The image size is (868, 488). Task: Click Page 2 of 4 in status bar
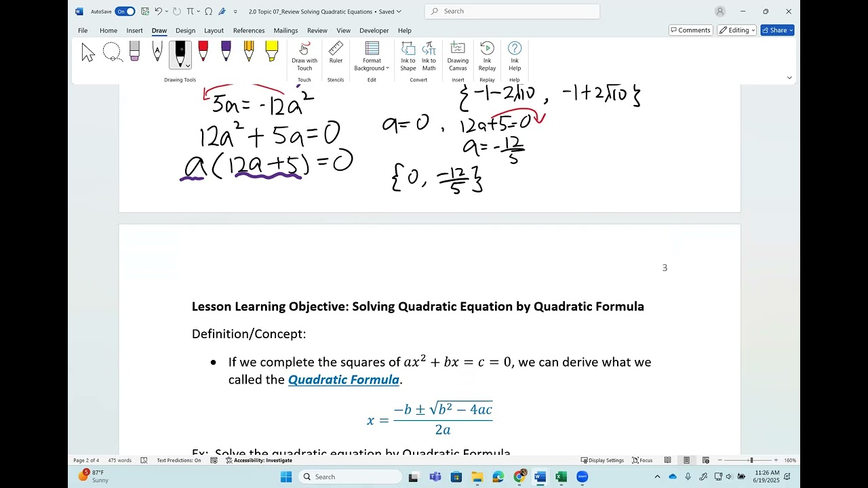pos(86,460)
